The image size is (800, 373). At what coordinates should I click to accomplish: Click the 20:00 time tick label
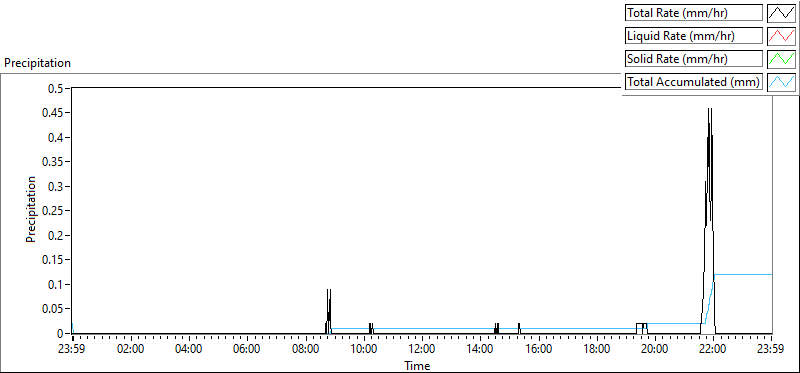click(655, 350)
